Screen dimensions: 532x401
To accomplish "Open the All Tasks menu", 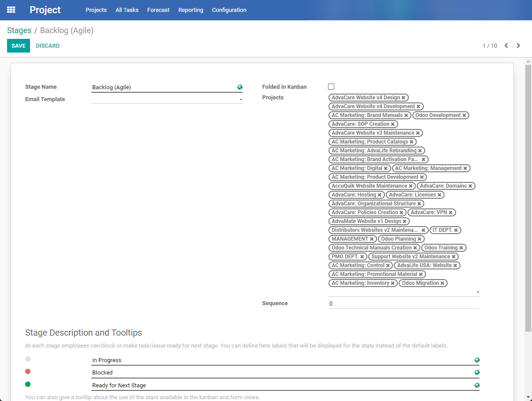I will click(127, 10).
